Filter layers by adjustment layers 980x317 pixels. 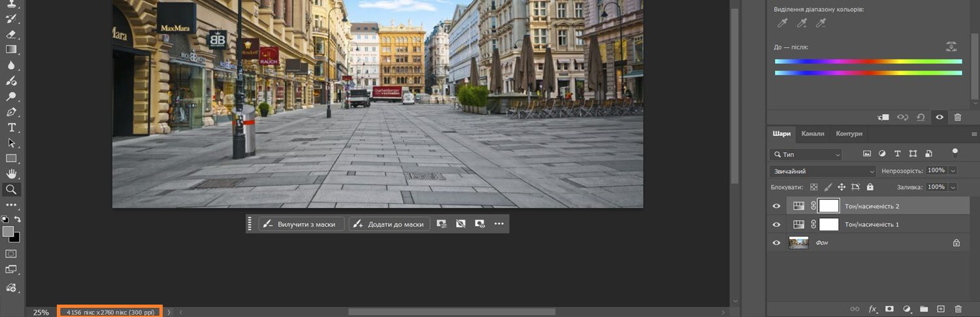(882, 154)
